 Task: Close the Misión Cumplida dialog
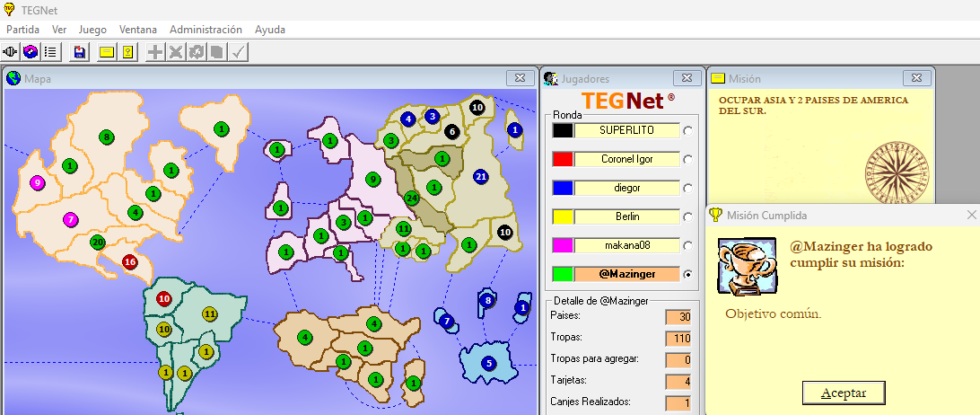tap(971, 215)
